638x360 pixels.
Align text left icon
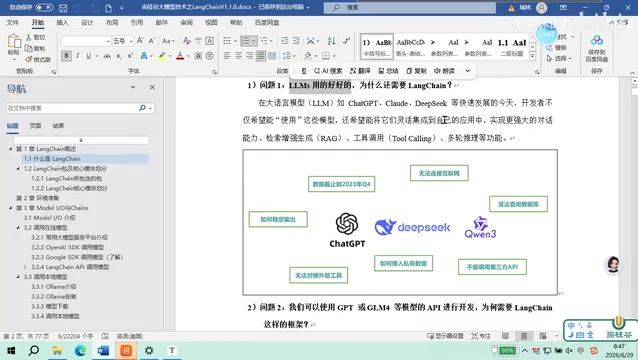[x=227, y=56]
